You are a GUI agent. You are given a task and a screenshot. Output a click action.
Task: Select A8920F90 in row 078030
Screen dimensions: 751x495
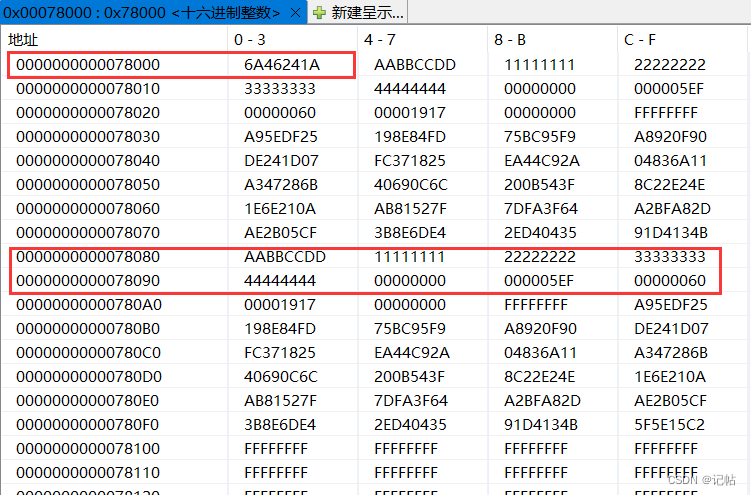click(670, 136)
